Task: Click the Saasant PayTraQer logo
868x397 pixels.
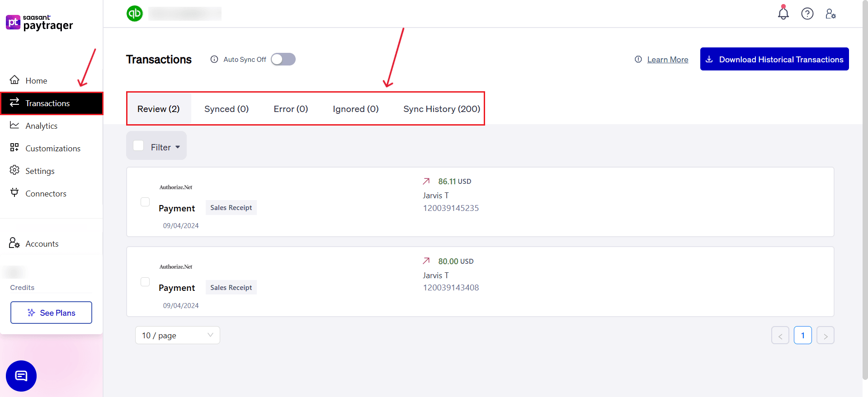Action: (x=39, y=23)
